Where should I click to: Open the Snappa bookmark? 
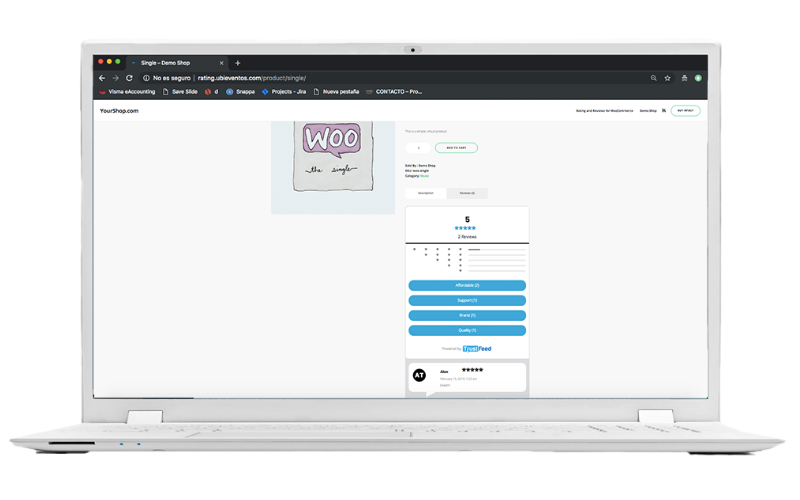(x=240, y=92)
